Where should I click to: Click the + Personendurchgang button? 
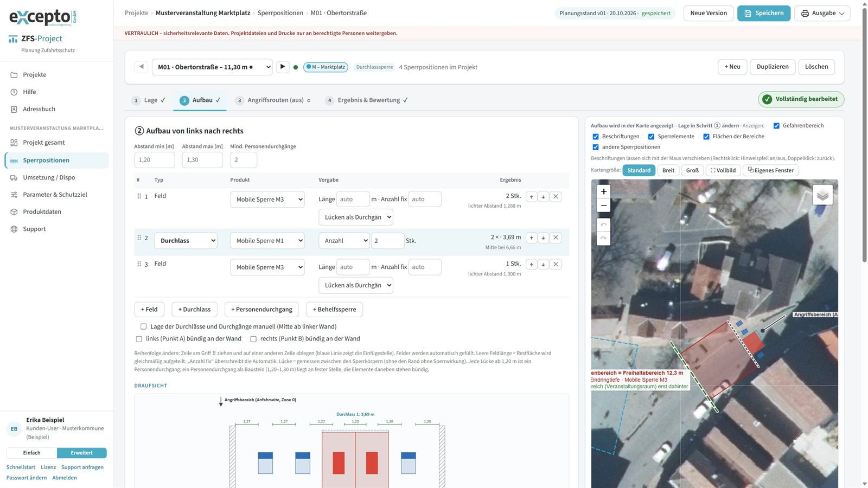tap(261, 310)
